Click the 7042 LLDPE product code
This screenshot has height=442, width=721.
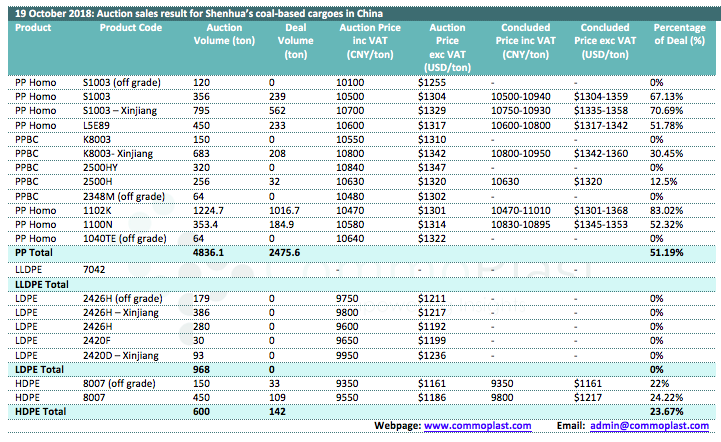pyautogui.click(x=96, y=270)
